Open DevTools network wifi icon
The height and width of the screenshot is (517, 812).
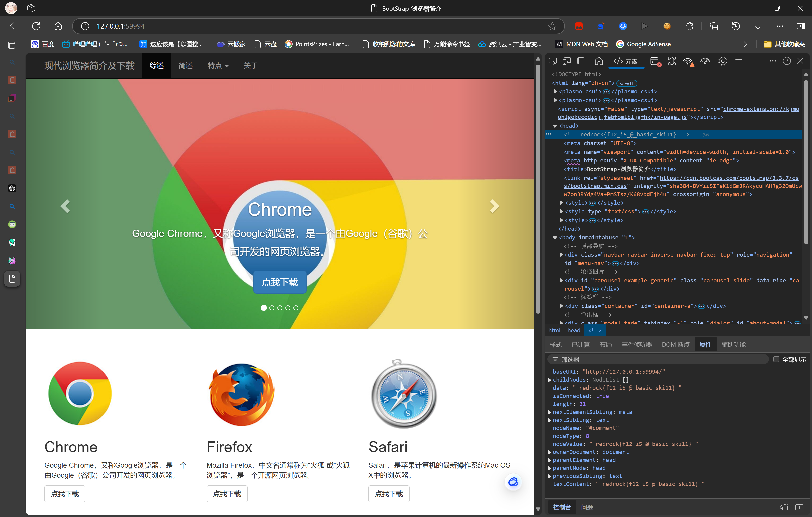tap(688, 61)
